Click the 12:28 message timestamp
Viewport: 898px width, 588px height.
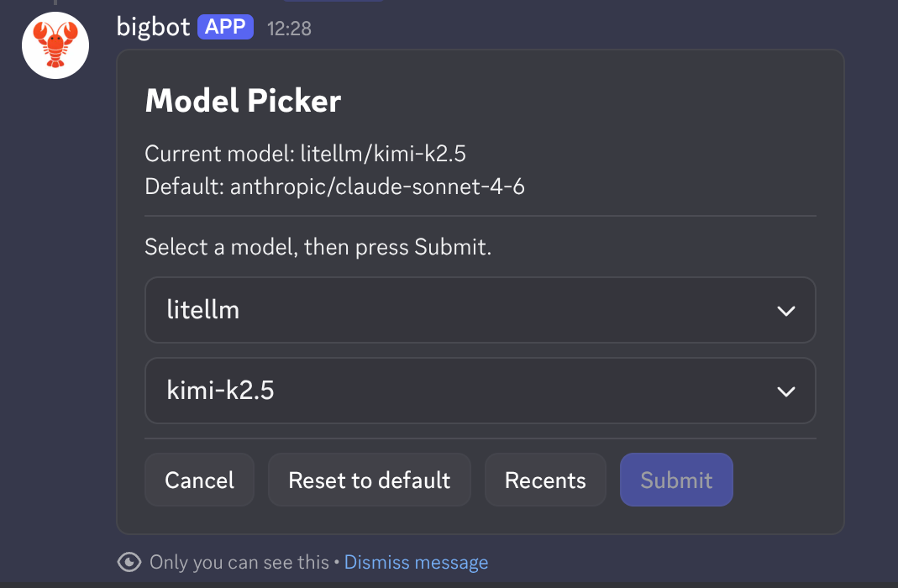[x=290, y=28]
